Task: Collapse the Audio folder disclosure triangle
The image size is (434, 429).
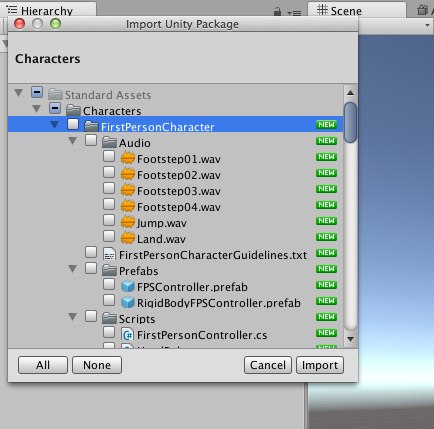Action: click(x=73, y=141)
